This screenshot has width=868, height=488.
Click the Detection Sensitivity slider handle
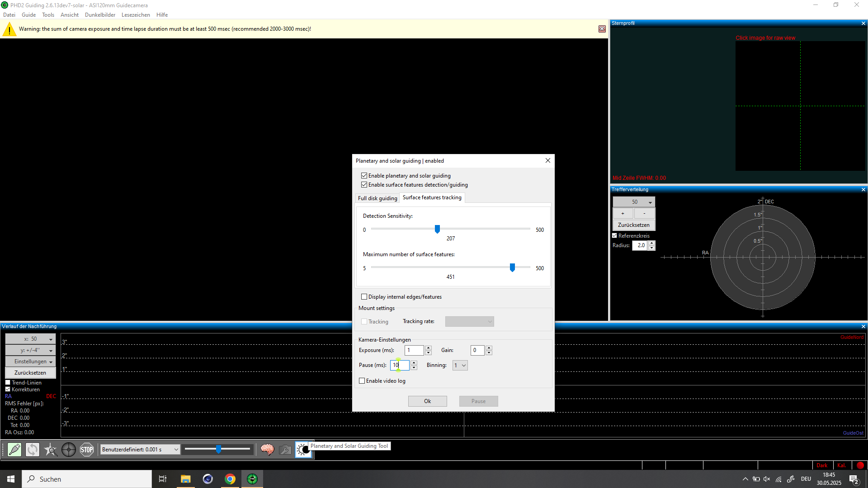click(437, 229)
